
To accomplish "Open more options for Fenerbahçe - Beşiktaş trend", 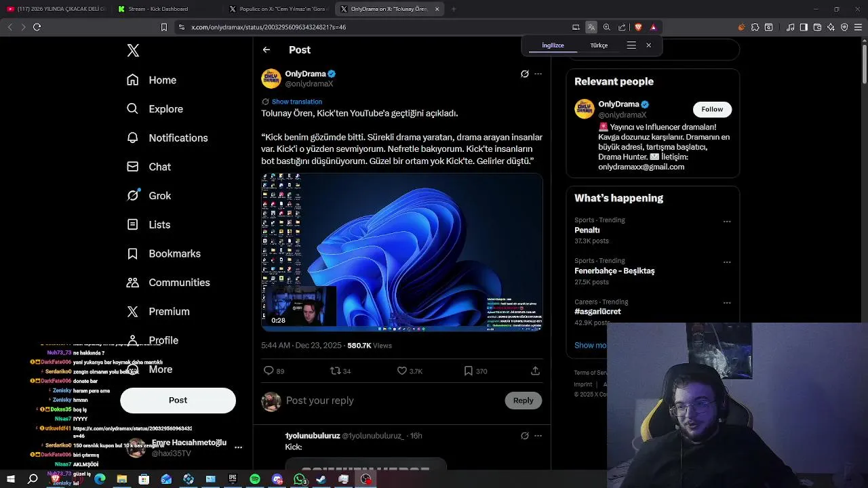I will coord(727,262).
